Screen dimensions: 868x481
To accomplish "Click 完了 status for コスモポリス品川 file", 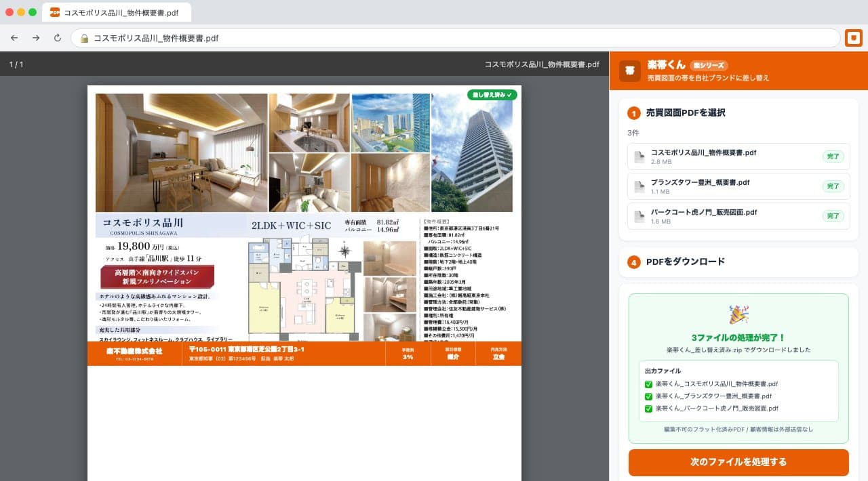I will tap(833, 156).
